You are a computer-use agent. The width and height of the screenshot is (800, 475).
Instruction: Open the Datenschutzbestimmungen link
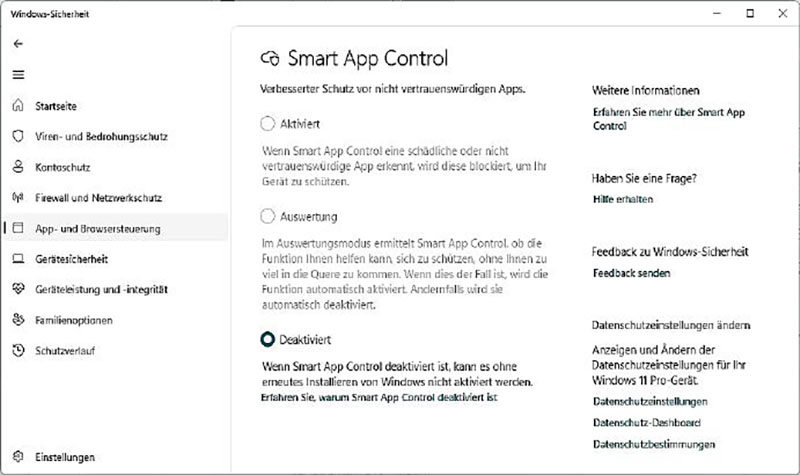point(654,444)
